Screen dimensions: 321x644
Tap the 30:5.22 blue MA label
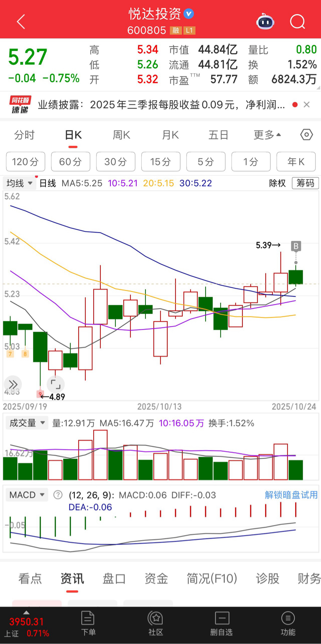tap(196, 183)
